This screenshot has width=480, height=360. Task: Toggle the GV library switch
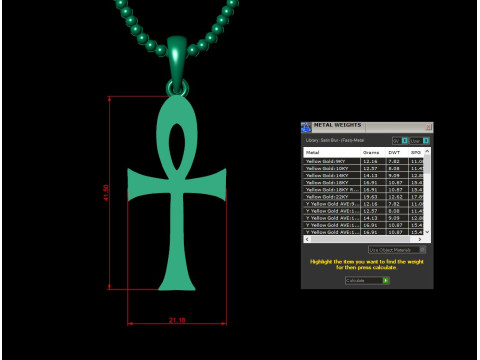[400, 141]
